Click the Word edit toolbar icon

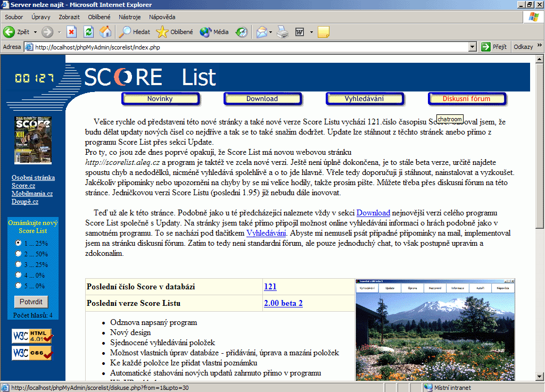pos(300,32)
